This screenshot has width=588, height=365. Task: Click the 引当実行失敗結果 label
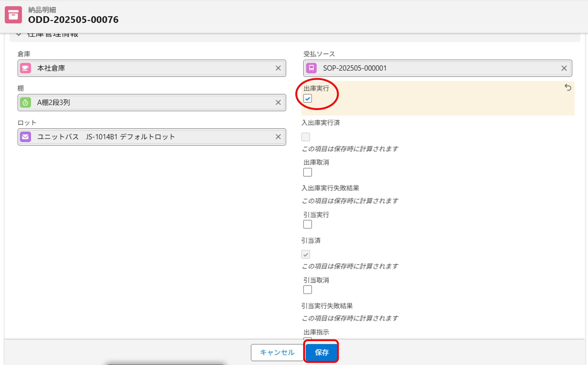click(327, 306)
